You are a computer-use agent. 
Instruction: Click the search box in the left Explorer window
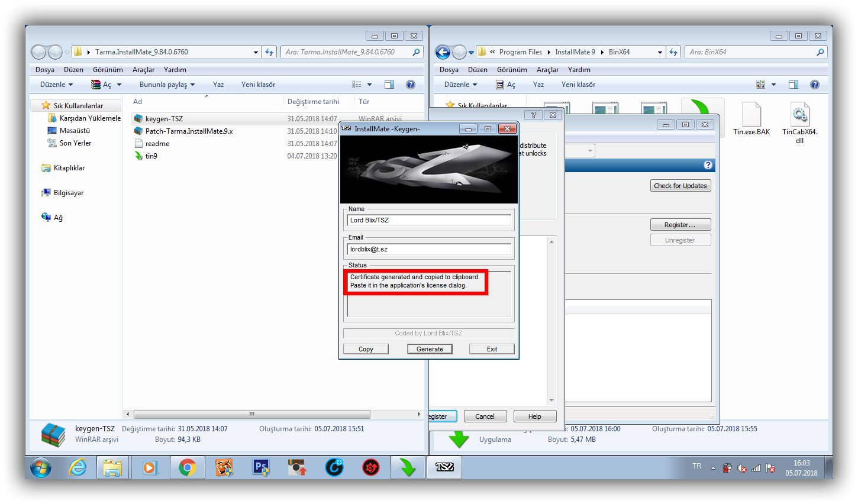(x=351, y=52)
